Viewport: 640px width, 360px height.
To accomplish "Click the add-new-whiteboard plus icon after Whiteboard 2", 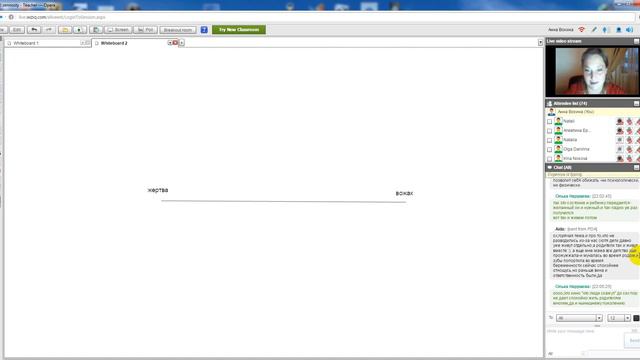I will click(182, 43).
